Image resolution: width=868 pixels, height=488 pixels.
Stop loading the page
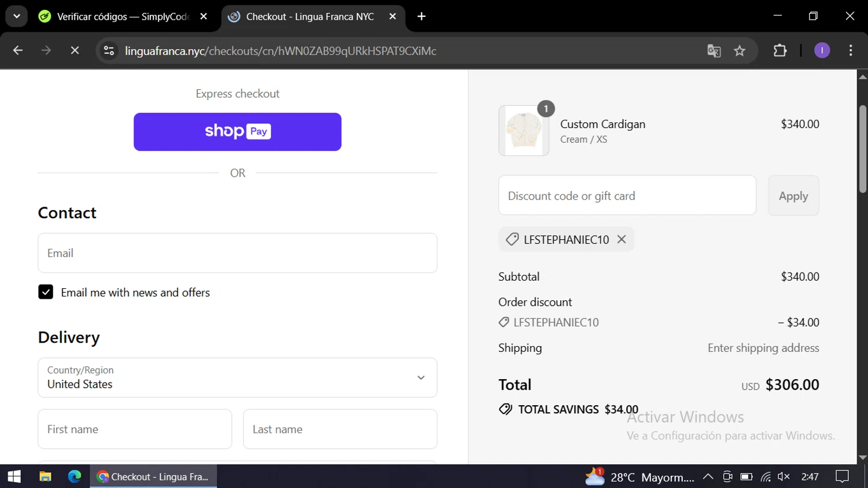point(75,51)
